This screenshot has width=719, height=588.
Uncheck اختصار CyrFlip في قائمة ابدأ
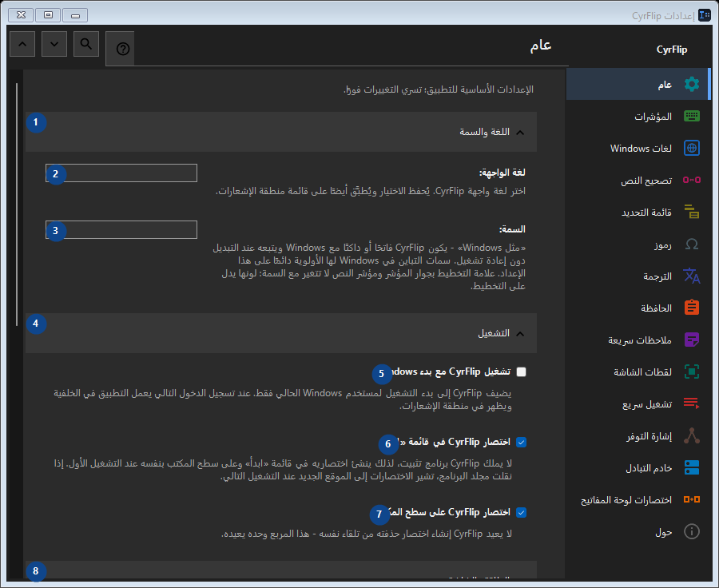coord(522,442)
